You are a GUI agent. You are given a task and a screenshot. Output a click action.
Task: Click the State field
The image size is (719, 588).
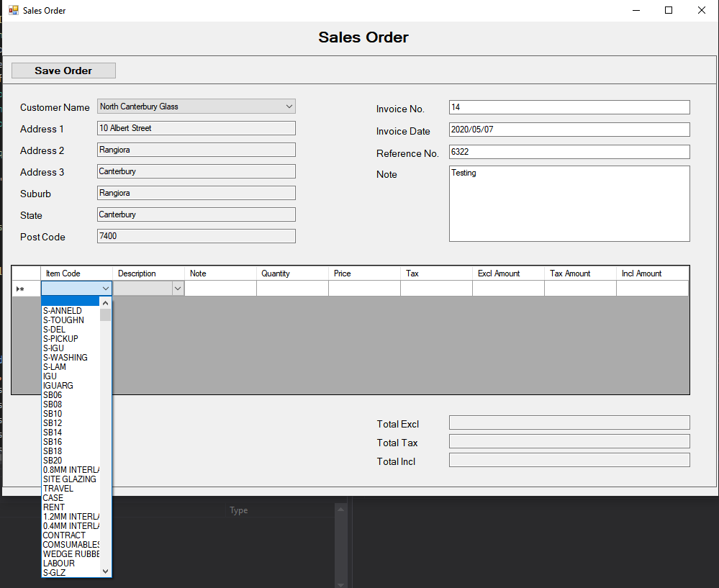tap(196, 214)
